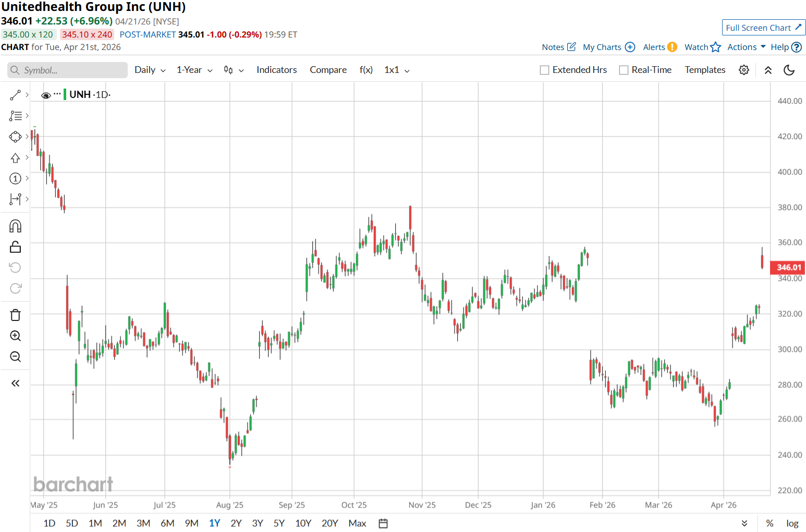Select the 3M time range
The height and width of the screenshot is (532, 806).
click(x=143, y=523)
